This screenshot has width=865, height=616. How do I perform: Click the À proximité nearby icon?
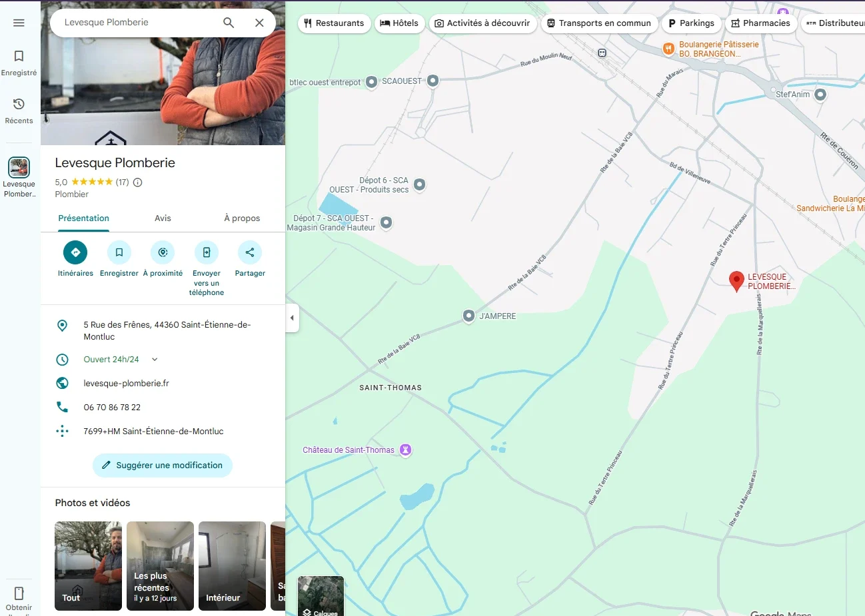[x=163, y=252]
